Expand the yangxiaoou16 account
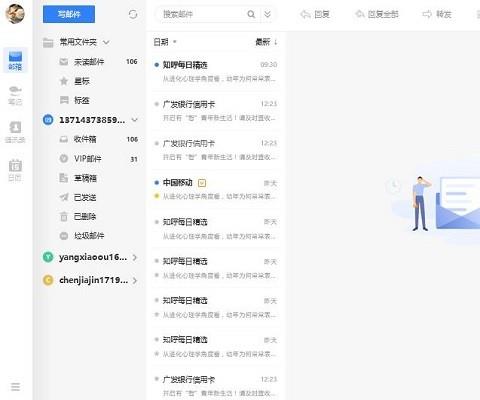The image size is (480, 400). pos(135,257)
